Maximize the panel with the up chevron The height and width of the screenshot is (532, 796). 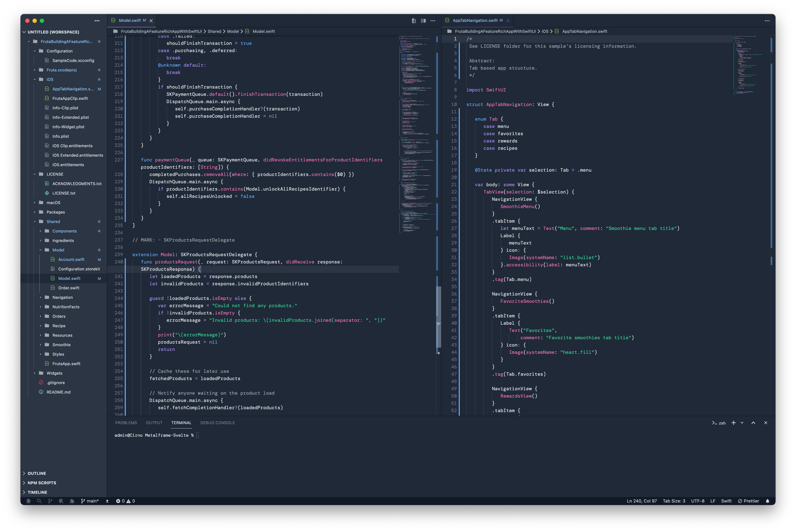753,423
